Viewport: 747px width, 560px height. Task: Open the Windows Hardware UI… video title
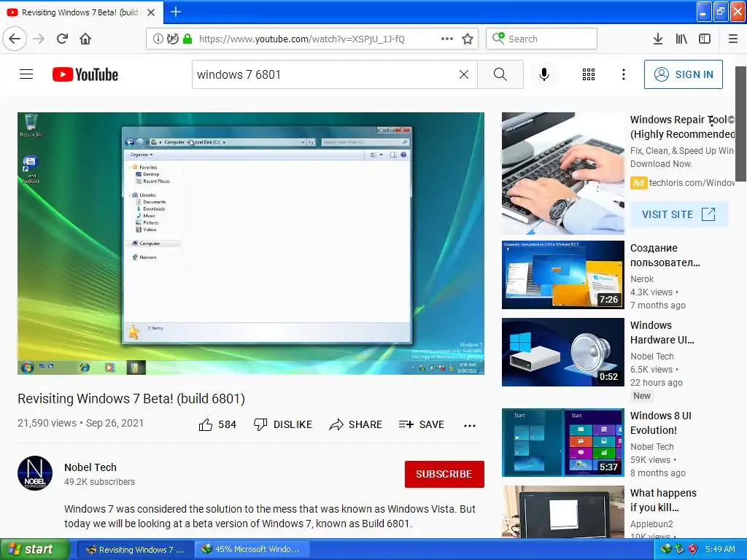[x=662, y=332]
